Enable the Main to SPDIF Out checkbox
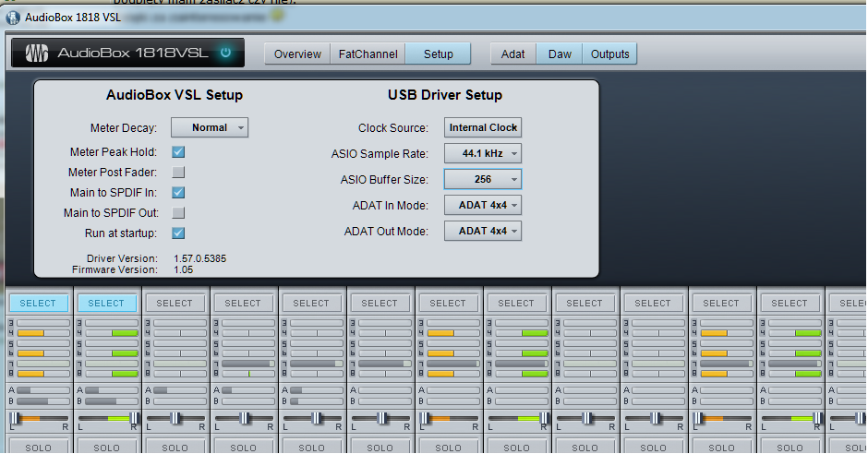The height and width of the screenshot is (454, 868). tap(178, 213)
